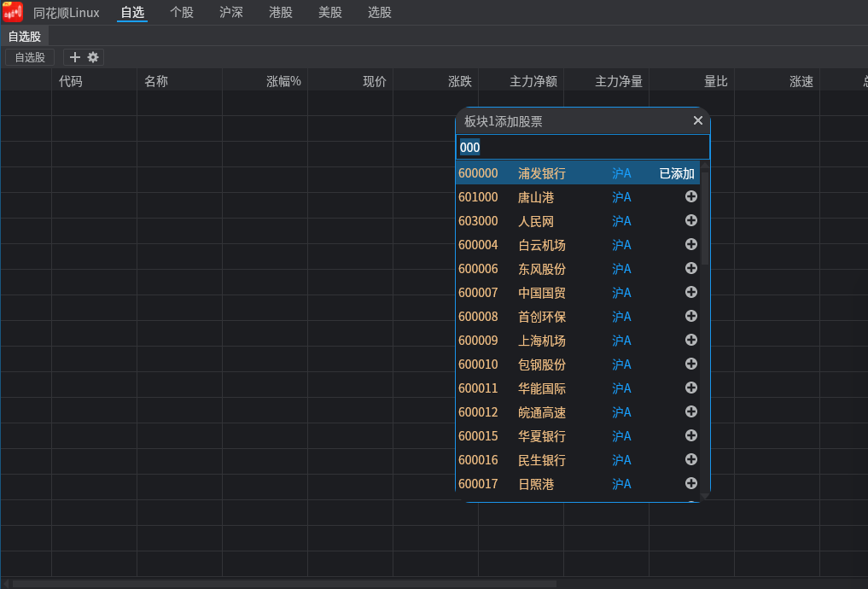The height and width of the screenshot is (589, 868).
Task: Close the 板块1添加股票 dialog
Action: tap(698, 120)
